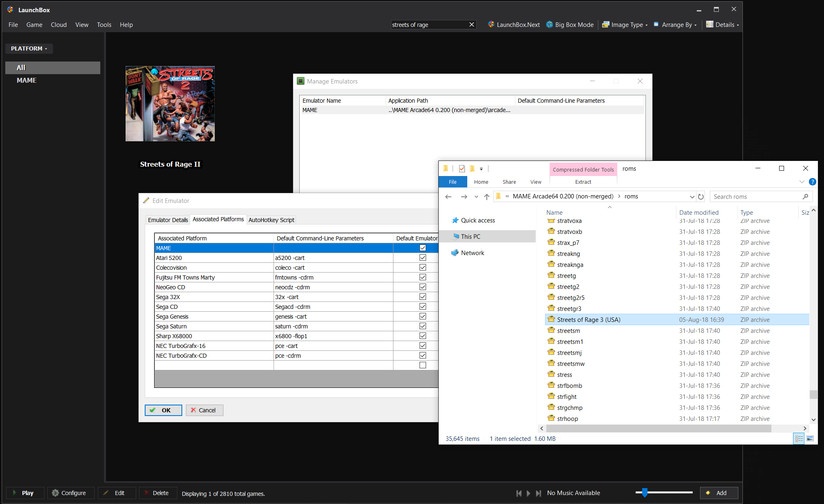Toggle Default Emulator for MAME row
Viewport: 824px width, 504px height.
(423, 248)
